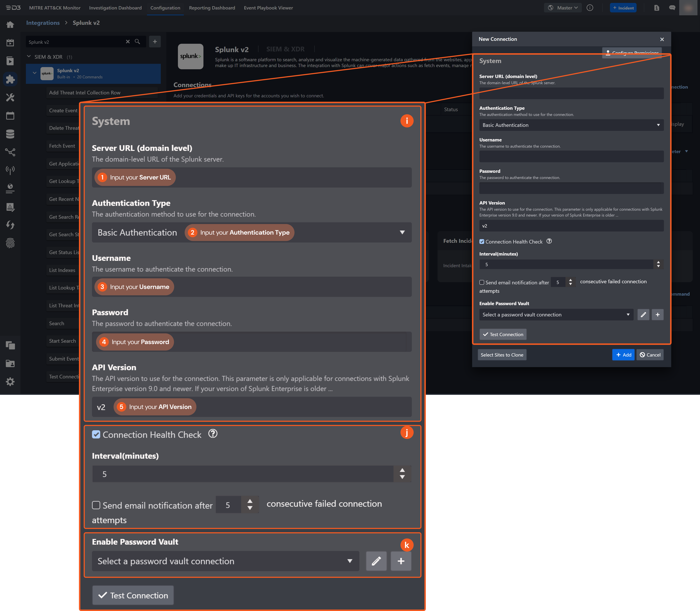This screenshot has height=611, width=700.
Task: Click the home icon in the left sidebar
Action: pyautogui.click(x=10, y=25)
